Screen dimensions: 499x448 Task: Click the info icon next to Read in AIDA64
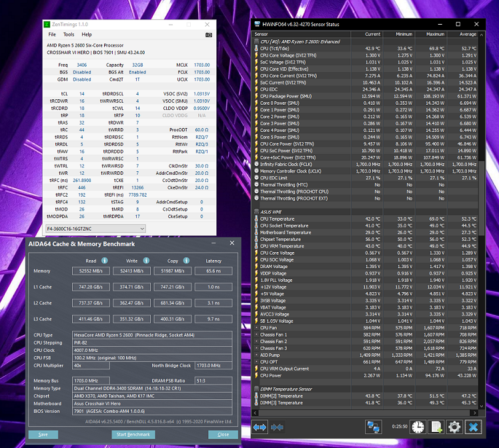pos(104,261)
